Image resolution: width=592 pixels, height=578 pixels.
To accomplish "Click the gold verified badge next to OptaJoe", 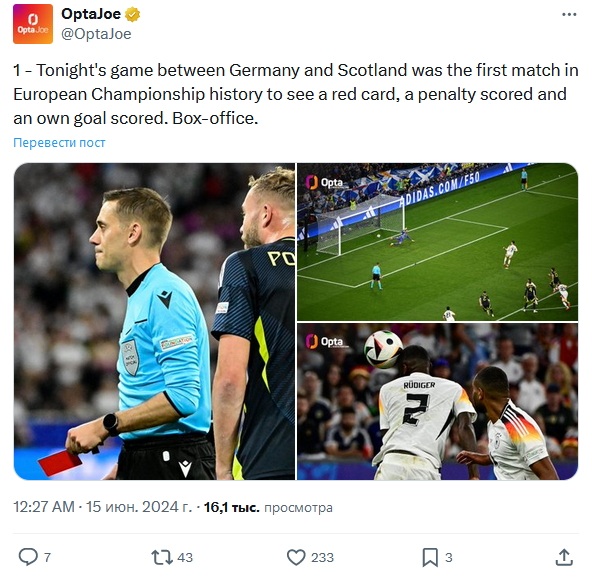I will [132, 15].
